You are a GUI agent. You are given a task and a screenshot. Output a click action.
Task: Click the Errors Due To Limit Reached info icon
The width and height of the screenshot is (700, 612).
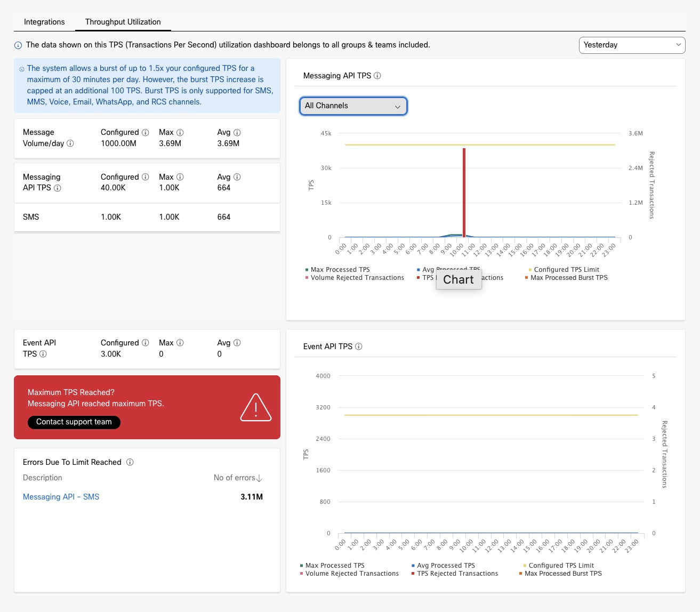(130, 462)
